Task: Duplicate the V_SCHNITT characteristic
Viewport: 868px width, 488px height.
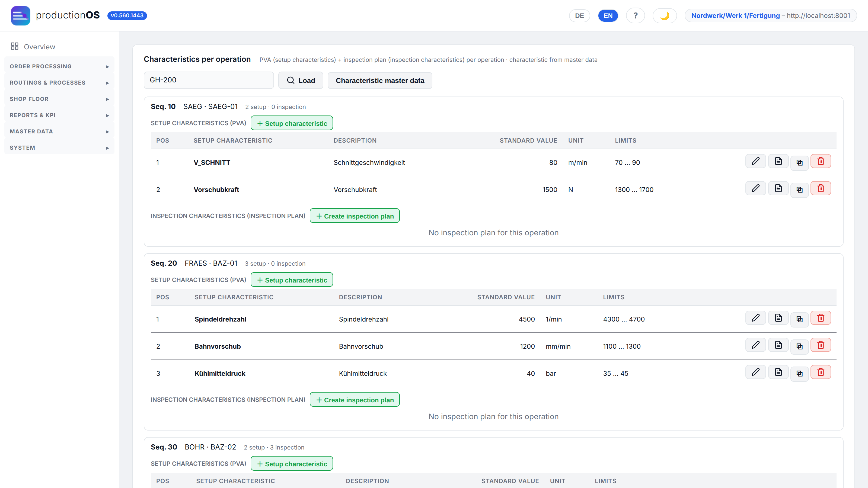Action: (799, 163)
